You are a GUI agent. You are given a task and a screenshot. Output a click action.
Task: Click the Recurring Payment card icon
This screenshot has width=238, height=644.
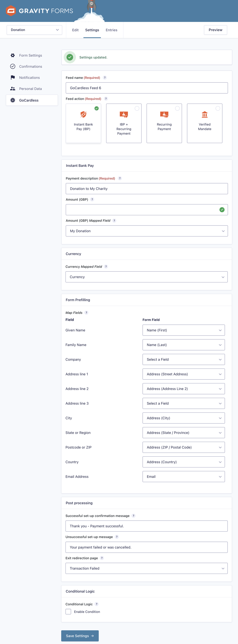pos(164,114)
